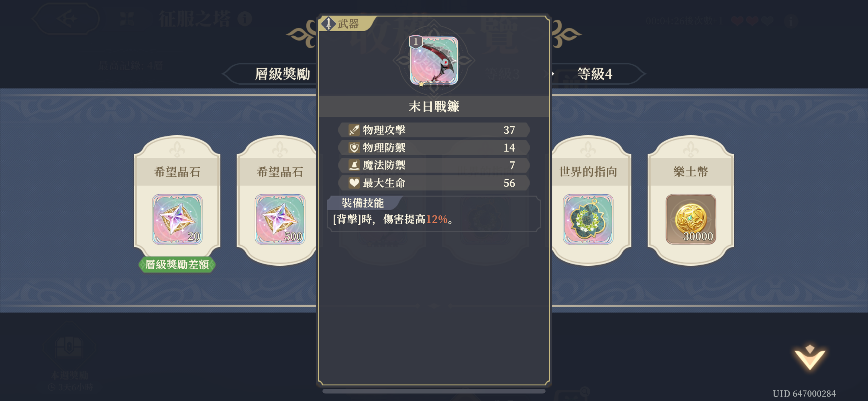Select the 世界的指向 wreath item icon

pos(588,219)
